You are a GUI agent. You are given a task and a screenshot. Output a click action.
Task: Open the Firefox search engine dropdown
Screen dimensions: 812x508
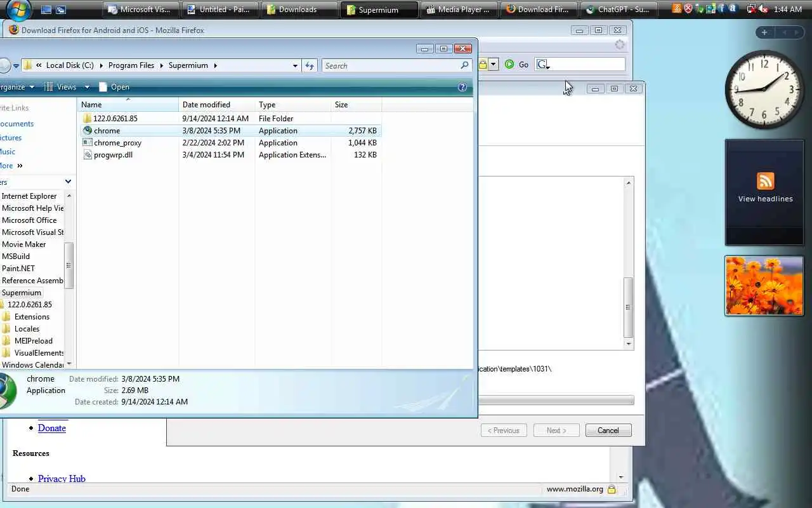pyautogui.click(x=542, y=64)
